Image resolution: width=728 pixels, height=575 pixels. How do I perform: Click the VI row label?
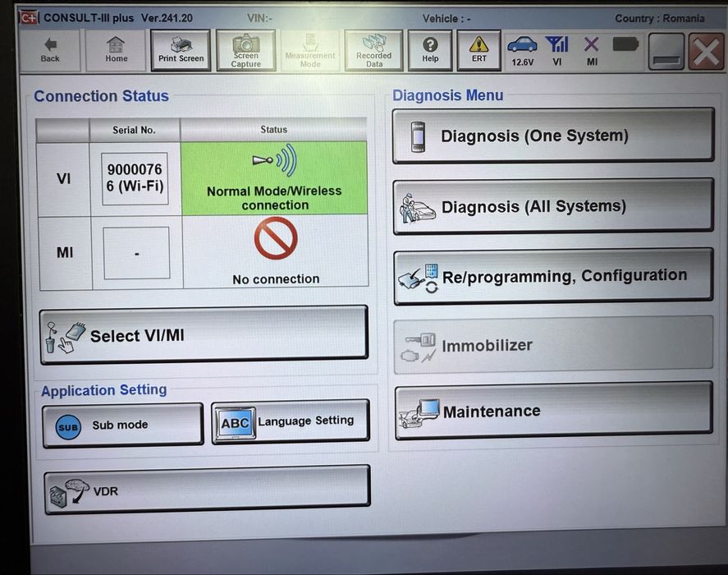pos(63,178)
